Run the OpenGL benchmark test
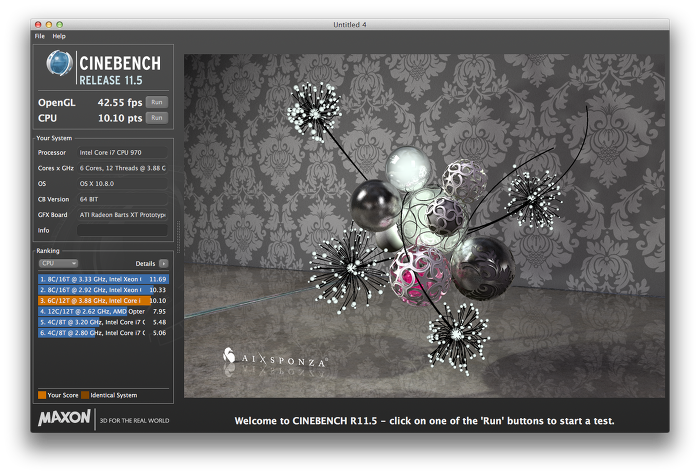Image resolution: width=700 pixels, height=475 pixels. (x=156, y=102)
